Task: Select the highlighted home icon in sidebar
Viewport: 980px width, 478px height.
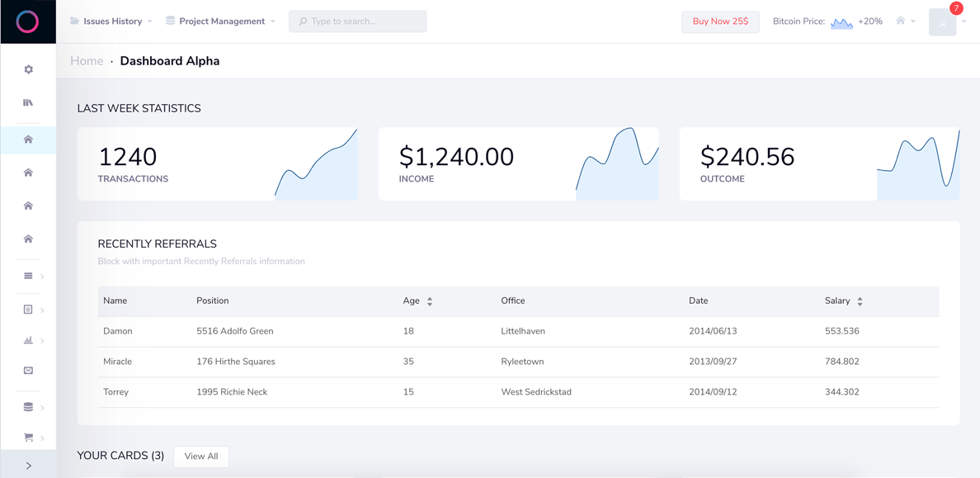Action: 28,140
